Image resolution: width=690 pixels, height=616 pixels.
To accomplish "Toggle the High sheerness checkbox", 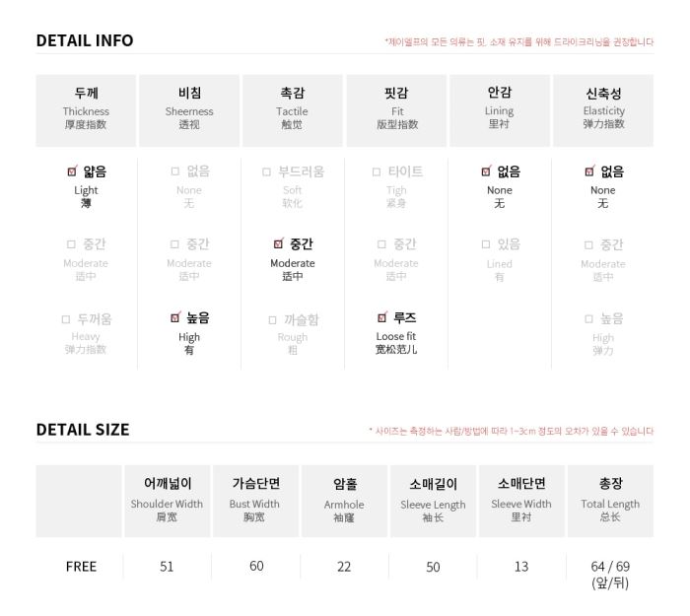I will click(x=175, y=317).
